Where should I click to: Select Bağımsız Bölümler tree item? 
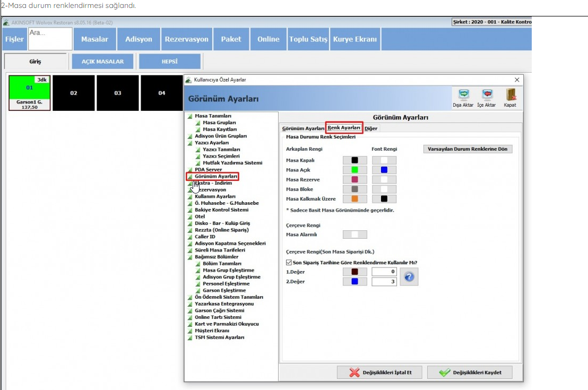pyautogui.click(x=217, y=257)
